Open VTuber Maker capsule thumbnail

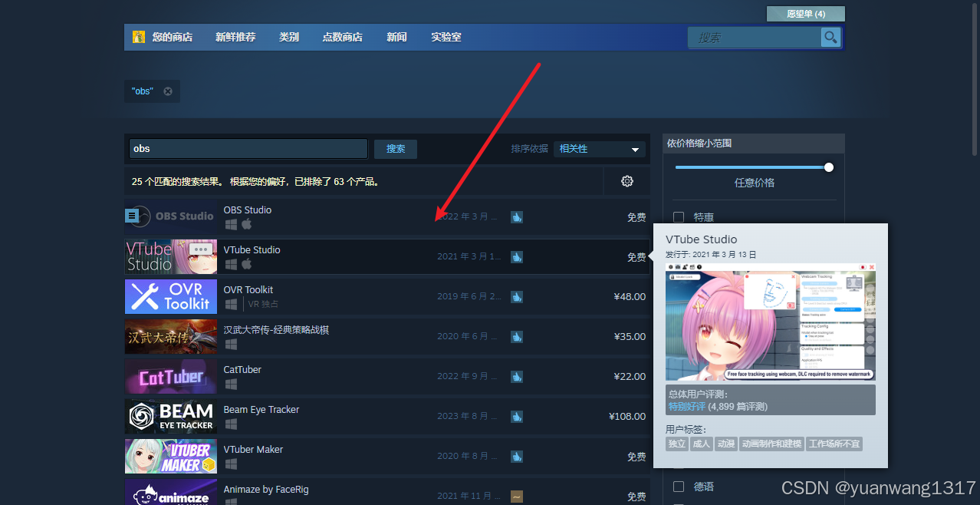pos(171,456)
